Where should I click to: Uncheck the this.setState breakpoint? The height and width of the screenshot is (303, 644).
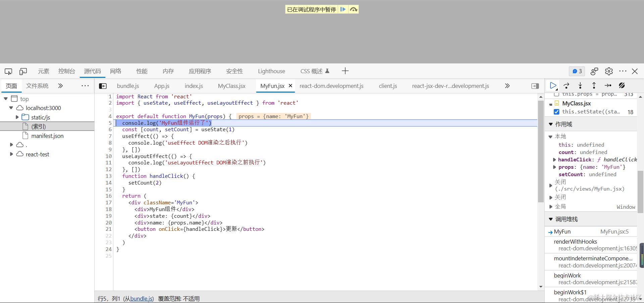556,112
